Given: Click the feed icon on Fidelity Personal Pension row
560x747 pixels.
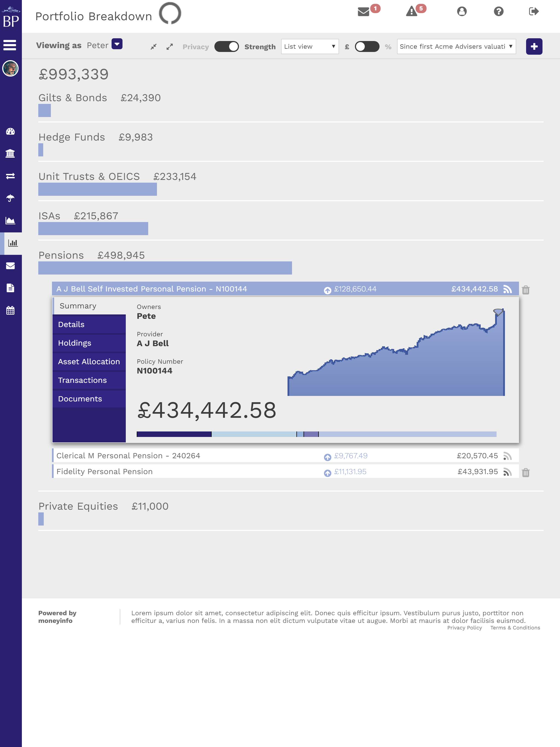Looking at the screenshot, I should (x=507, y=472).
